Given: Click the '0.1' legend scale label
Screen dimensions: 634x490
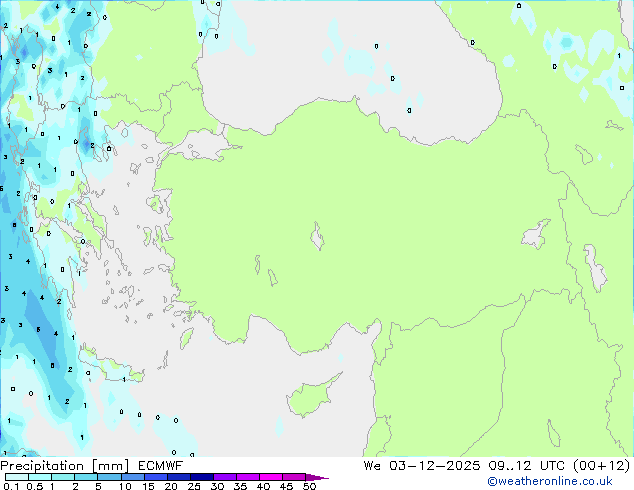Looking at the screenshot, I should [x=11, y=486].
